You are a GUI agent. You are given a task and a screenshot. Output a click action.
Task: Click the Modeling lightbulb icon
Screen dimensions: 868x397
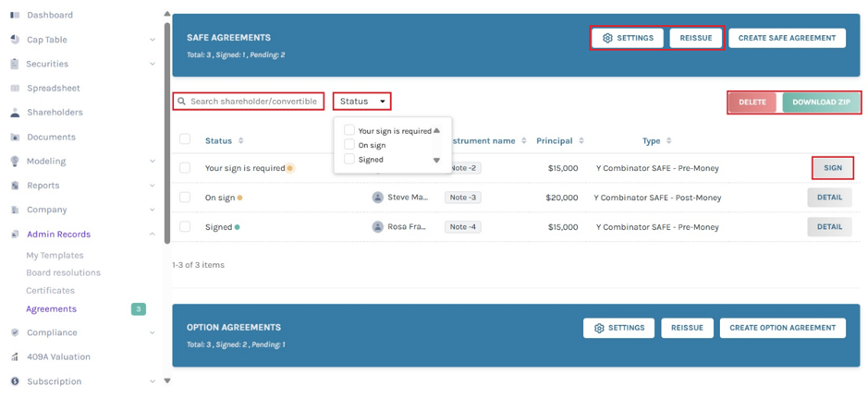pyautogui.click(x=15, y=162)
